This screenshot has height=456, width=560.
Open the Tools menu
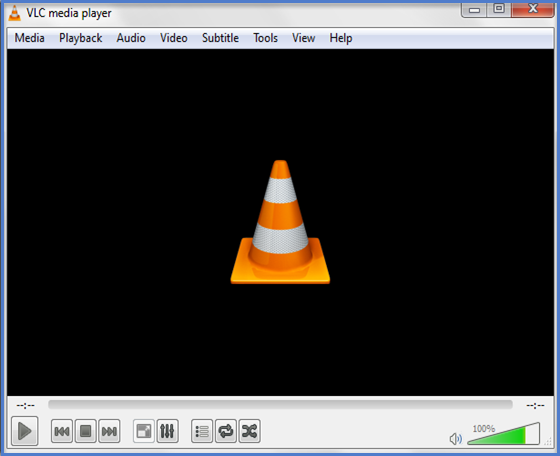pyautogui.click(x=265, y=38)
